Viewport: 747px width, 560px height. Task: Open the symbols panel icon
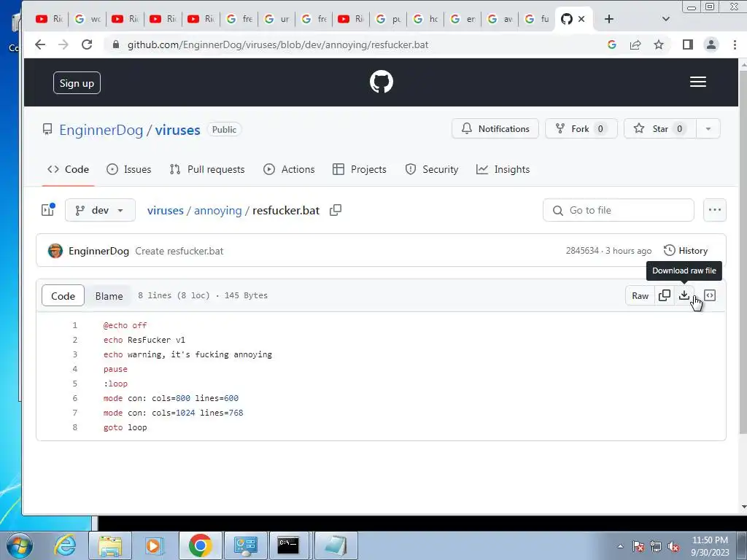[710, 295]
